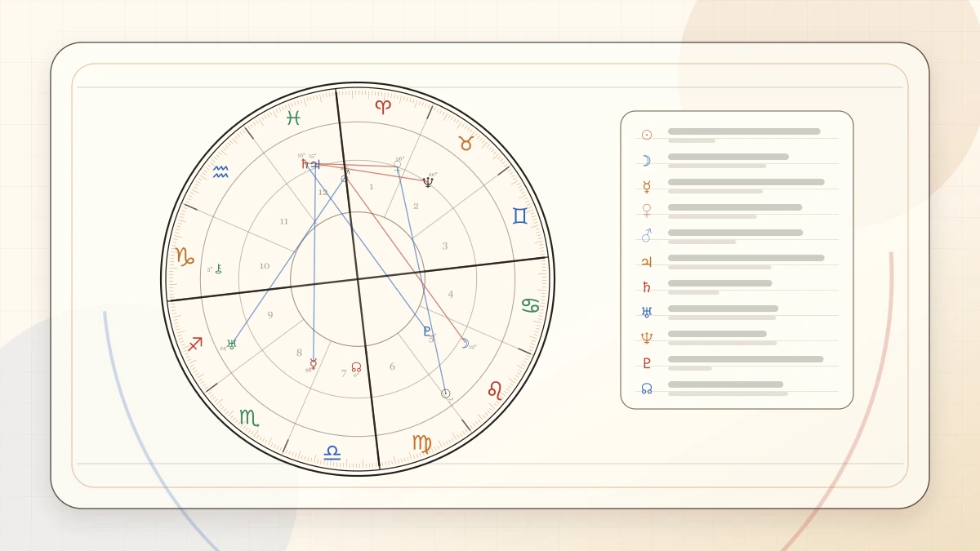
Task: Click the Libra sign on the zodiac wheel
Action: [332, 452]
